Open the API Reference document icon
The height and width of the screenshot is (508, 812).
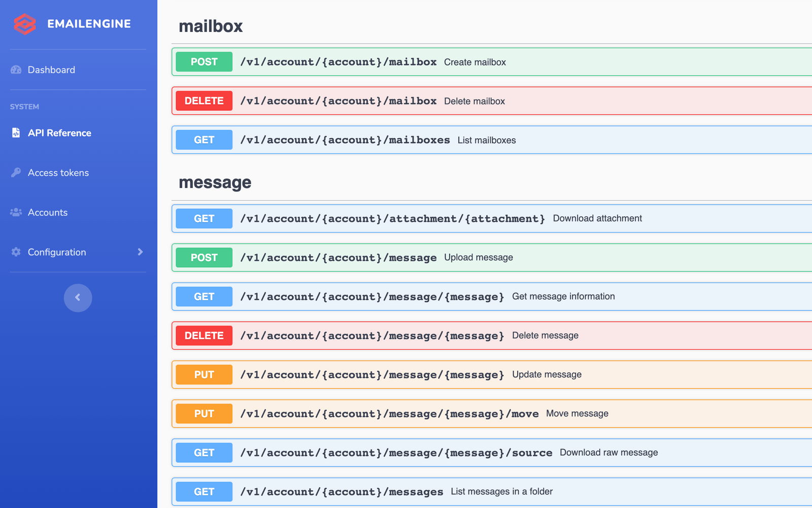pos(15,132)
